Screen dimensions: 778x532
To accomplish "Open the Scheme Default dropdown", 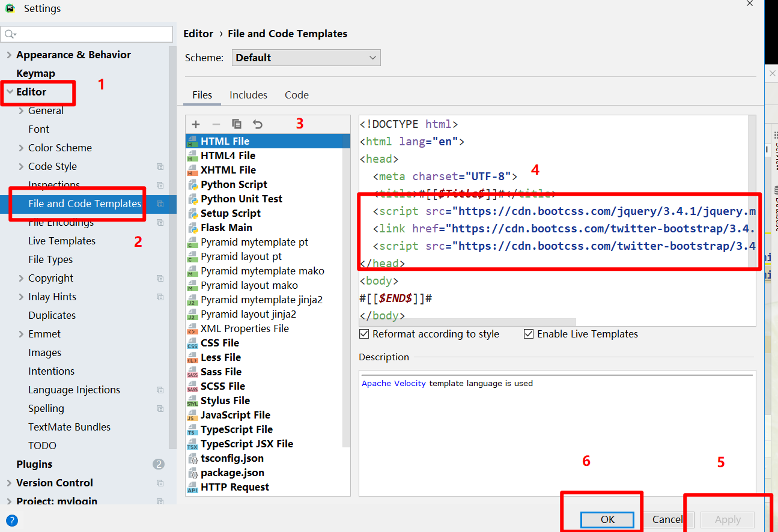I will coord(306,58).
